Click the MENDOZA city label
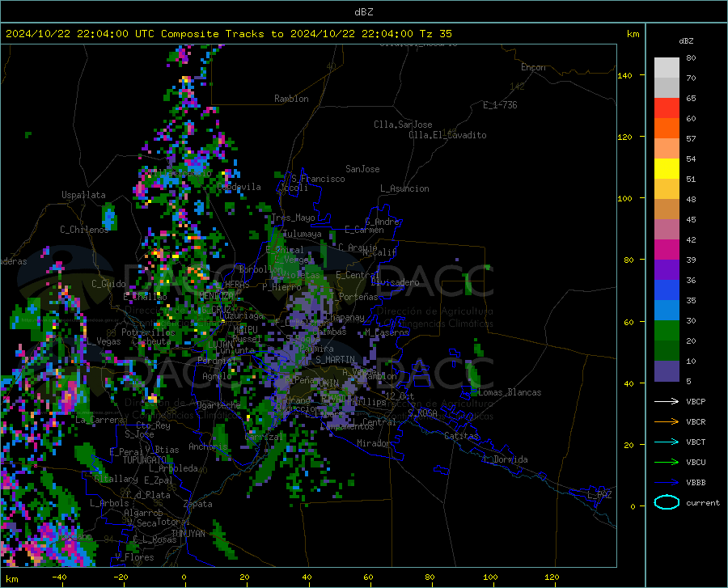The height and width of the screenshot is (588, 728). [216, 296]
